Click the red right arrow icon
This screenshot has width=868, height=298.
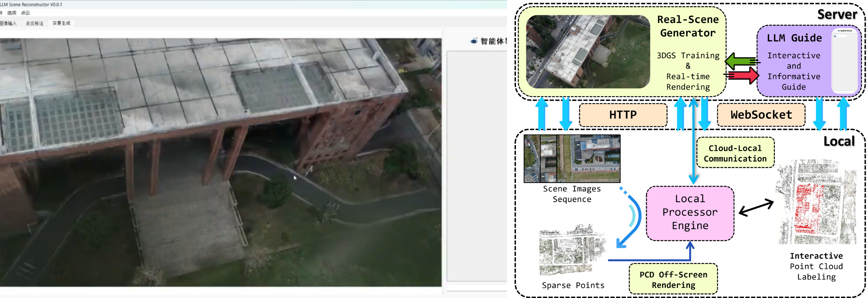741,75
